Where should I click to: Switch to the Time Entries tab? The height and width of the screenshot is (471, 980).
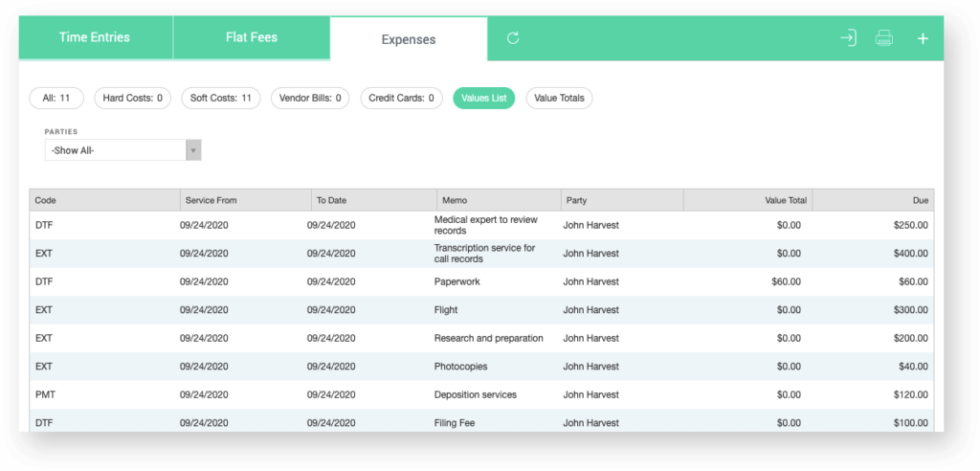[95, 37]
